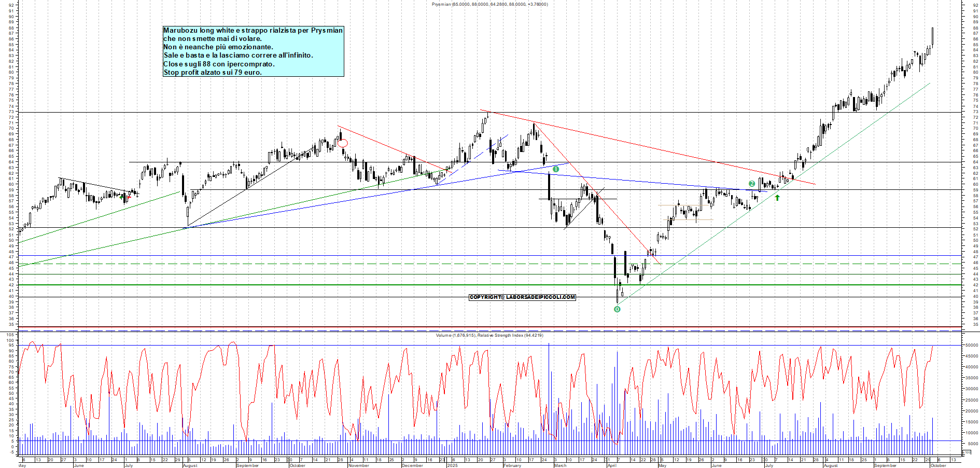
Task: Click the green circle marker labeled 0
Action: [x=617, y=309]
